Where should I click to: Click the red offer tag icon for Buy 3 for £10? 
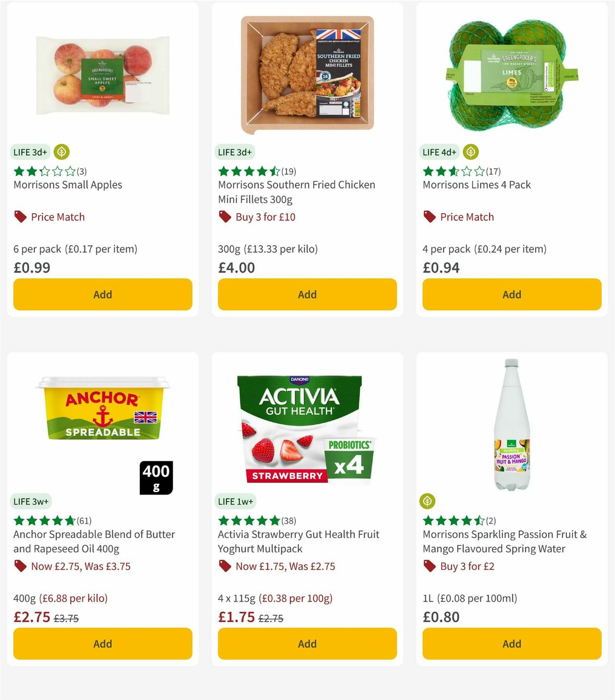(x=224, y=216)
